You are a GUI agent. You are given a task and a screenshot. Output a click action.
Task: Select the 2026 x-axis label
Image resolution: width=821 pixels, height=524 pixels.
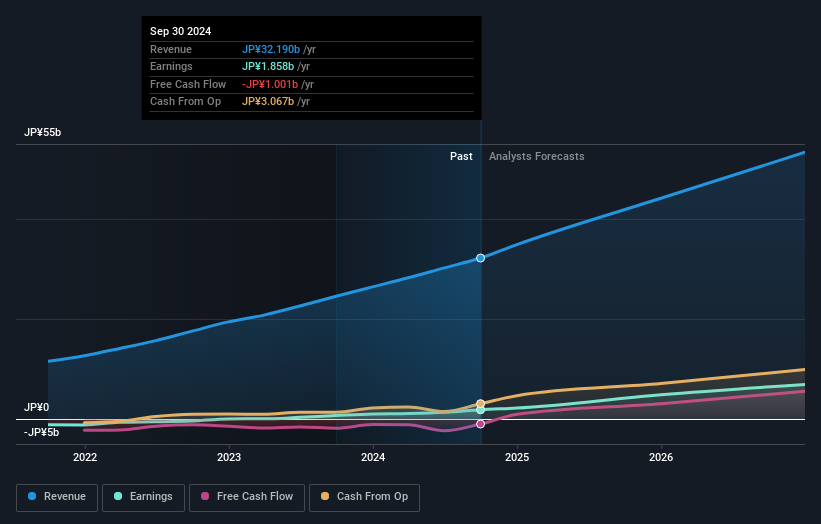point(661,458)
